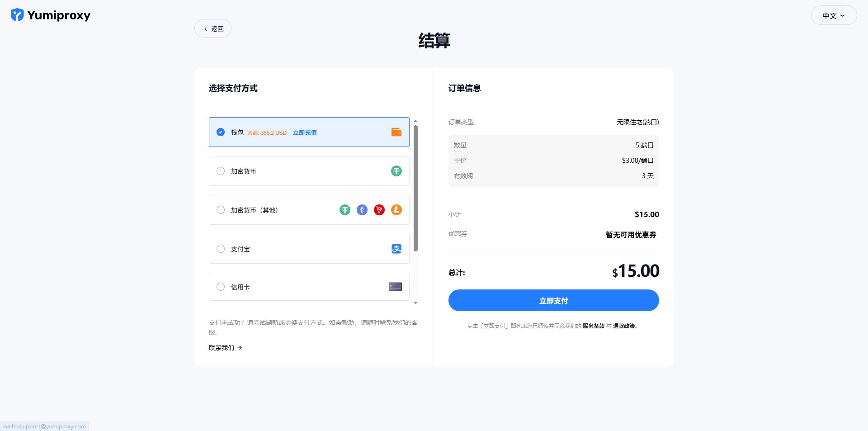The height and width of the screenshot is (431, 868).
Task: Click the 结算 page heading
Action: coord(434,41)
